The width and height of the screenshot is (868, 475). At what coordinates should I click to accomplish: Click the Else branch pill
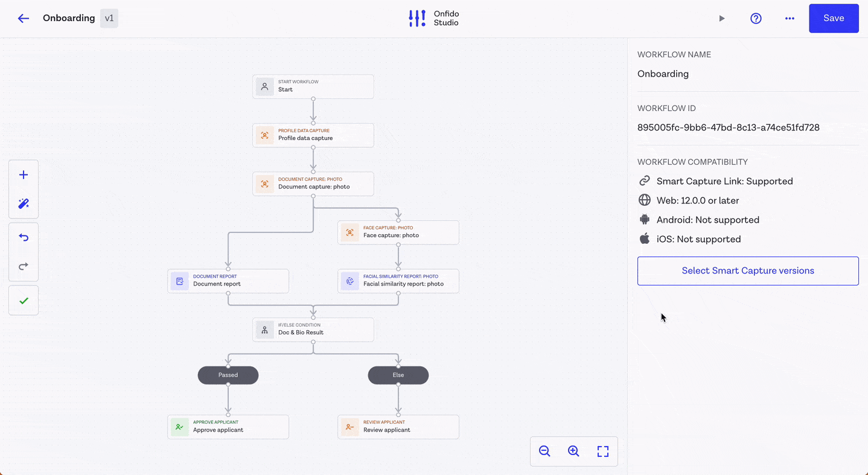click(398, 375)
